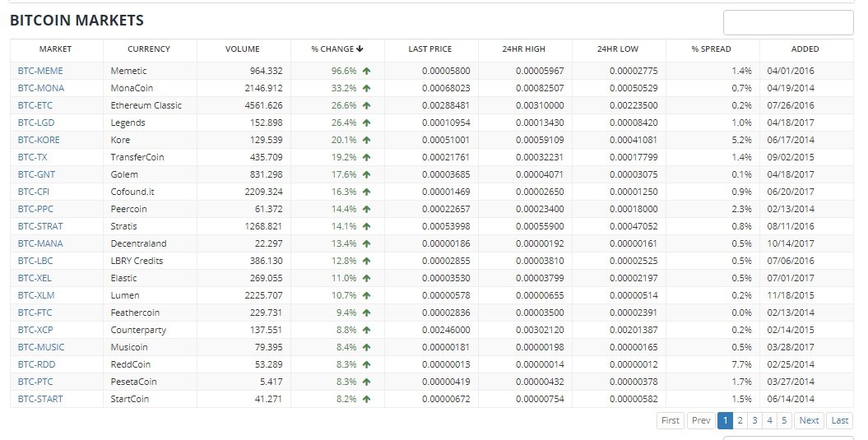Open the BTC-MUSIC market link
The height and width of the screenshot is (440, 868).
[x=41, y=347]
